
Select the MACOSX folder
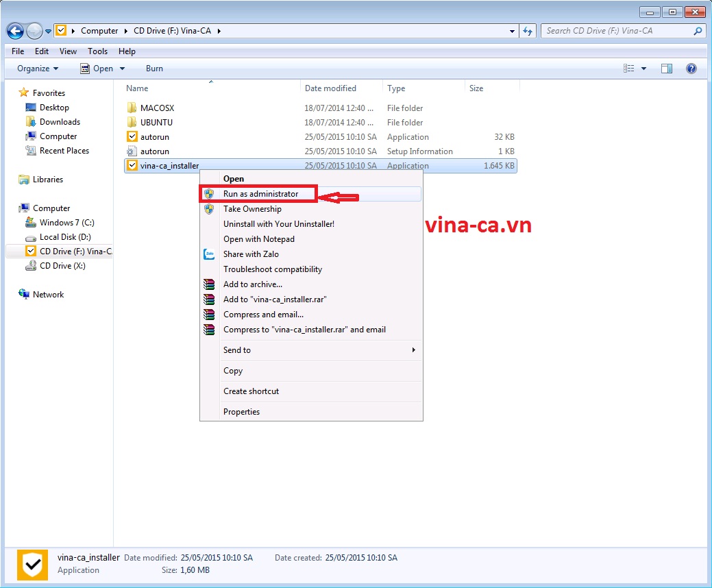pos(157,108)
